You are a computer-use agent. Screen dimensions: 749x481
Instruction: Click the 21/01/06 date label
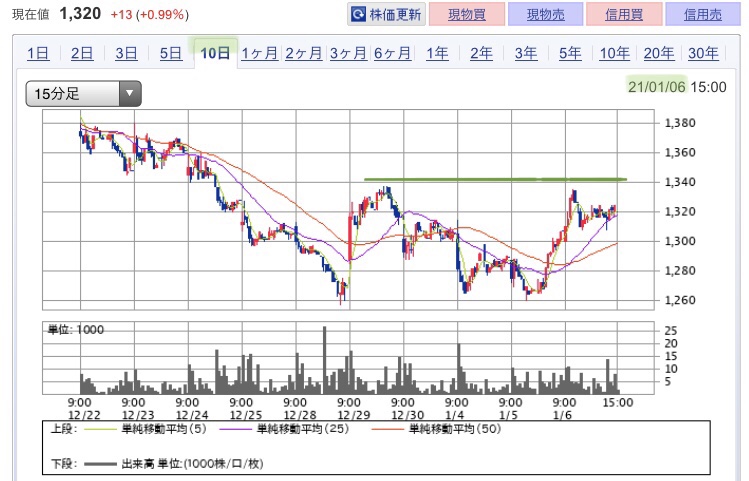tap(657, 86)
